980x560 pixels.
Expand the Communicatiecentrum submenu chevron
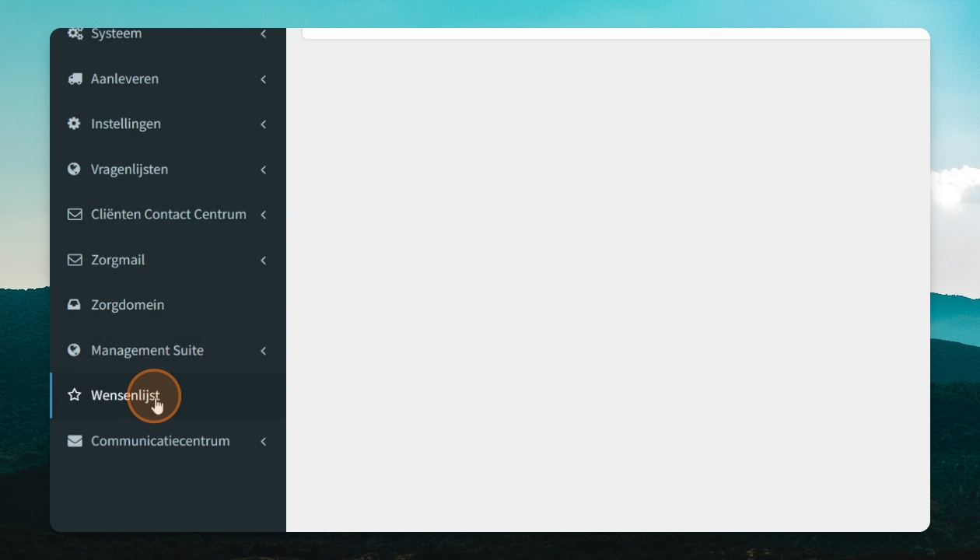pos(264,442)
